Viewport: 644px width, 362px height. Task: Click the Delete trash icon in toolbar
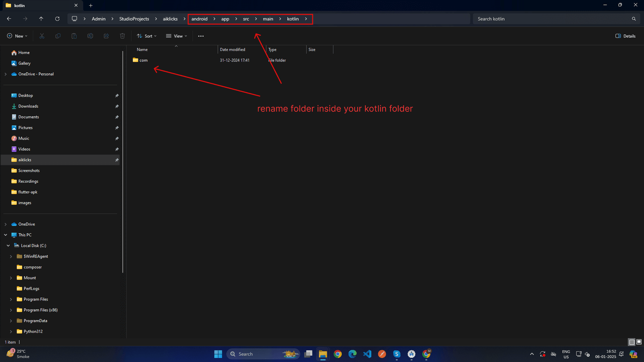[122, 36]
